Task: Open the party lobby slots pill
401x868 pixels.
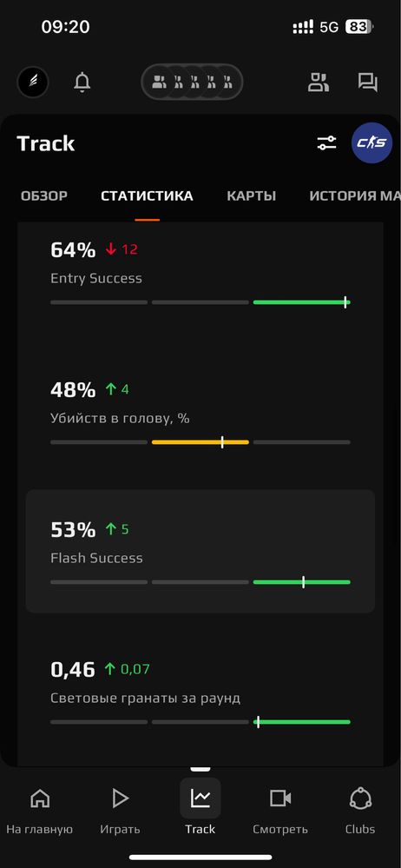Action: [x=192, y=82]
